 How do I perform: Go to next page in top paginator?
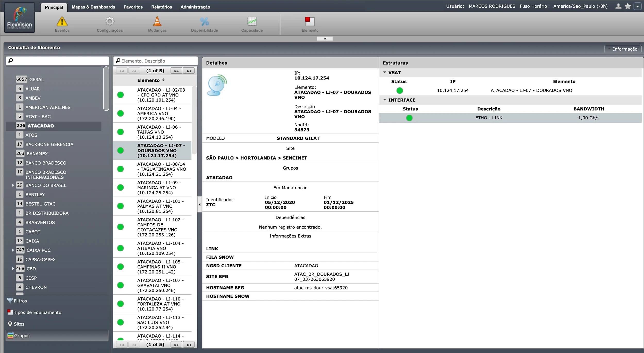(x=176, y=71)
